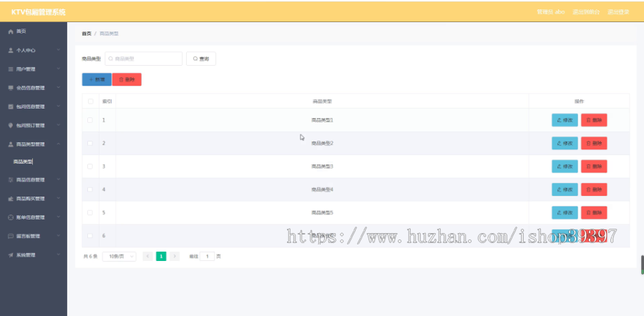
Task: Tick the checkbox for row 2
Action: click(x=90, y=143)
